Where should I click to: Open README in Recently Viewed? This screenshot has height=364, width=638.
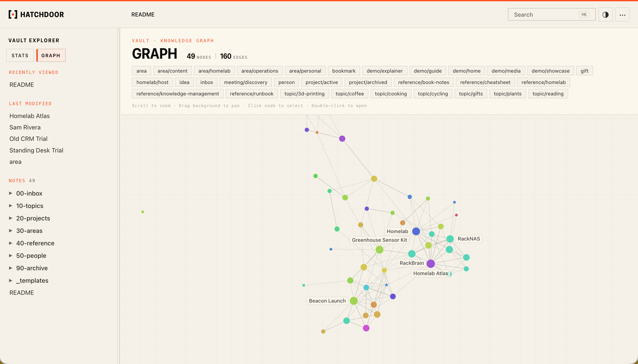(x=22, y=85)
